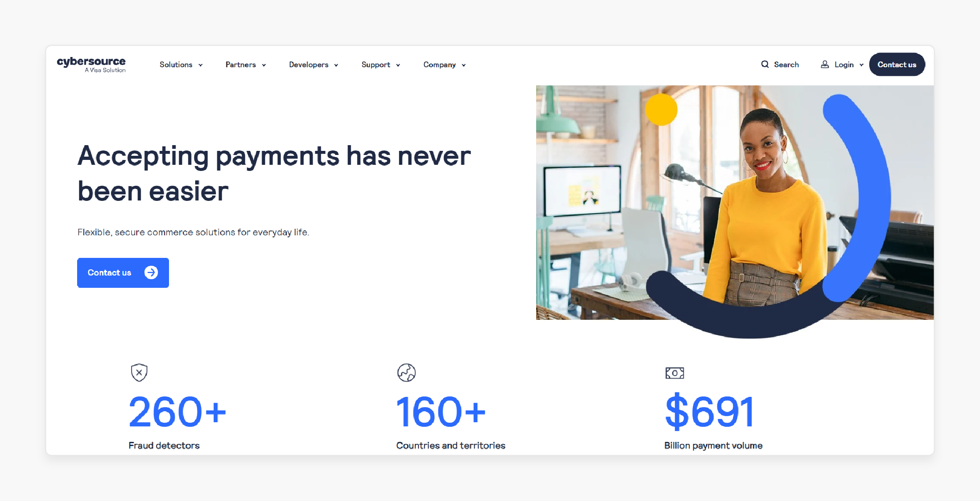The width and height of the screenshot is (980, 501).
Task: Open the Support navigation menu
Action: click(x=381, y=64)
